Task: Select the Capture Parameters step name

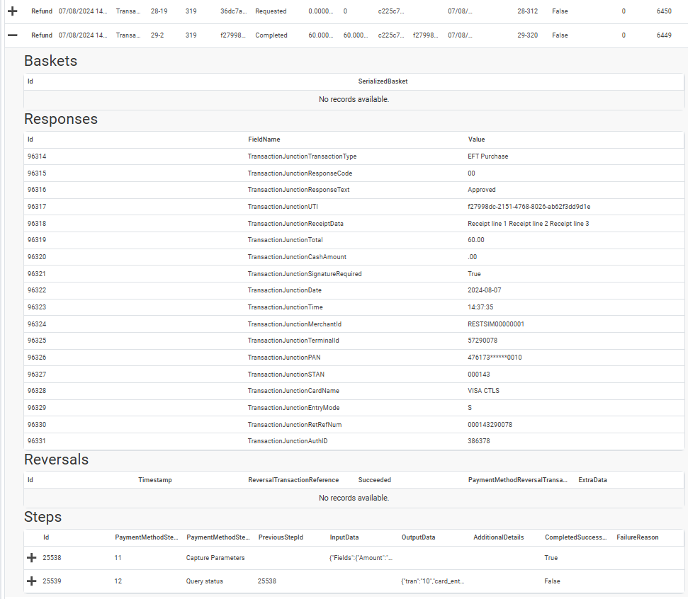Action: [x=215, y=558]
